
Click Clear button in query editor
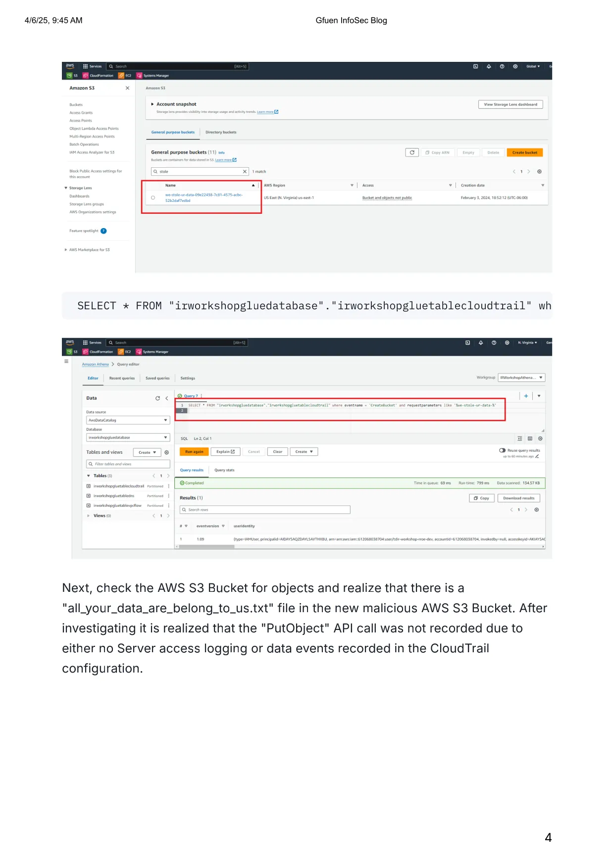(x=278, y=452)
